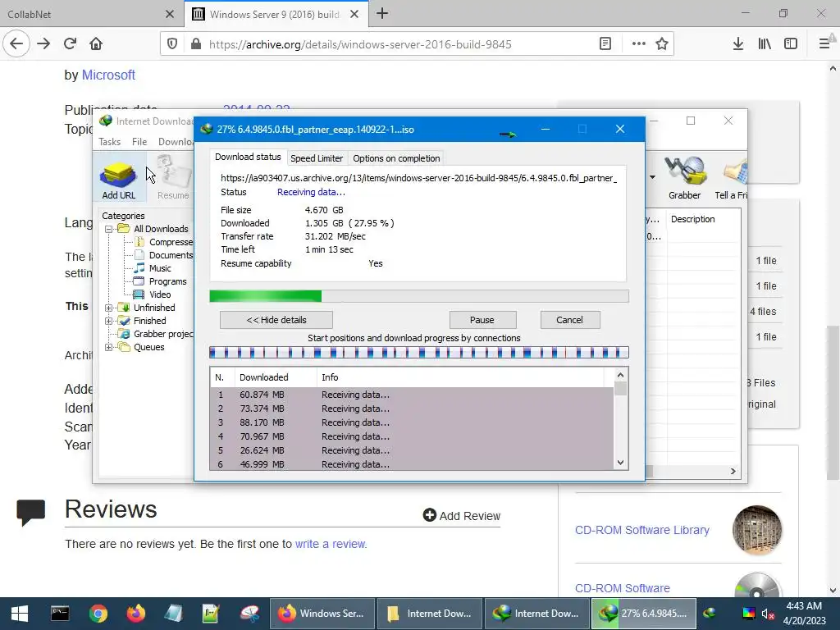Screen dimensions: 840x630
Task: Open CD-ROM Software Library link
Action: tap(641, 530)
